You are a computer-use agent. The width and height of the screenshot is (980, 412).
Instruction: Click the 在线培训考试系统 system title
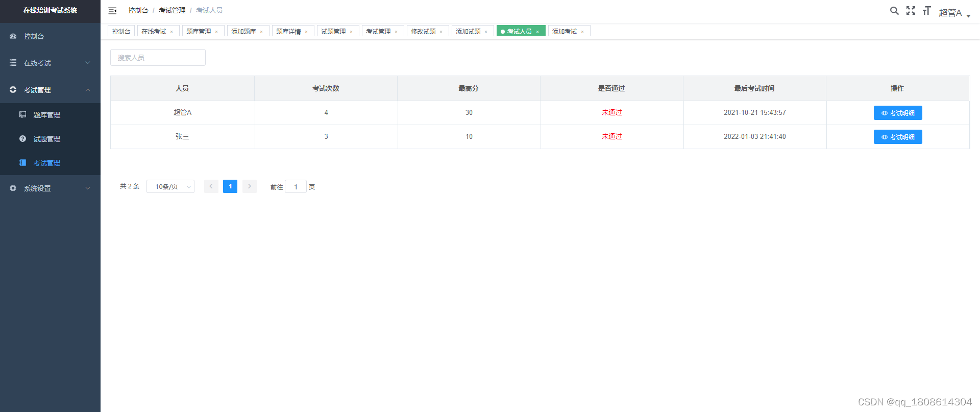(50, 11)
